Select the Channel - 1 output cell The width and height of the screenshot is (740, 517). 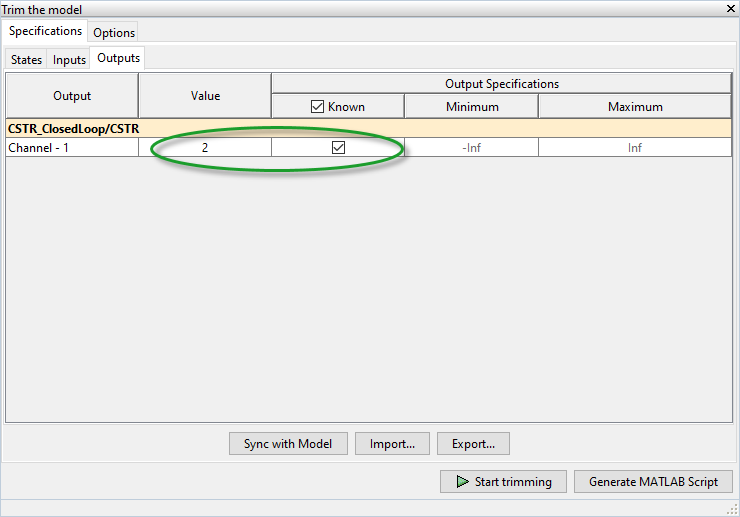click(71, 147)
